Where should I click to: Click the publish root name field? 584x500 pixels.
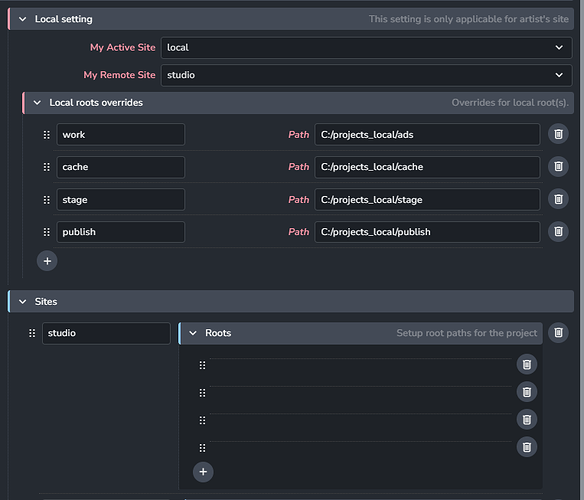(x=121, y=232)
